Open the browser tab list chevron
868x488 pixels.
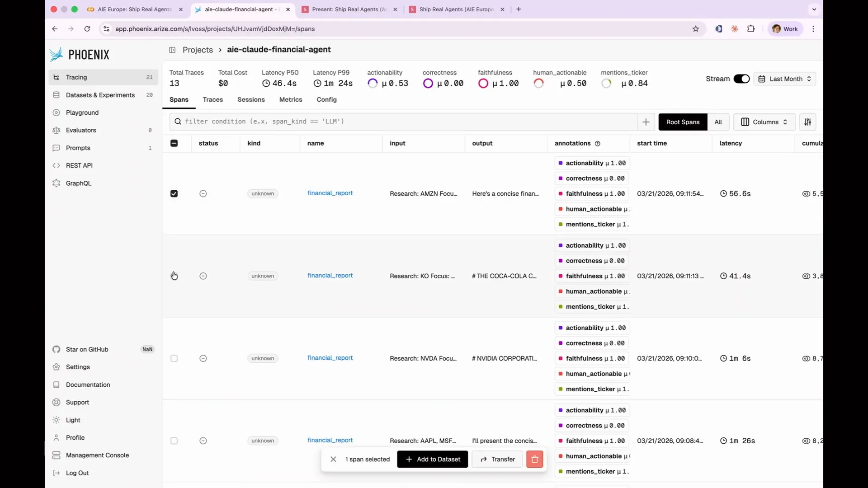click(814, 9)
